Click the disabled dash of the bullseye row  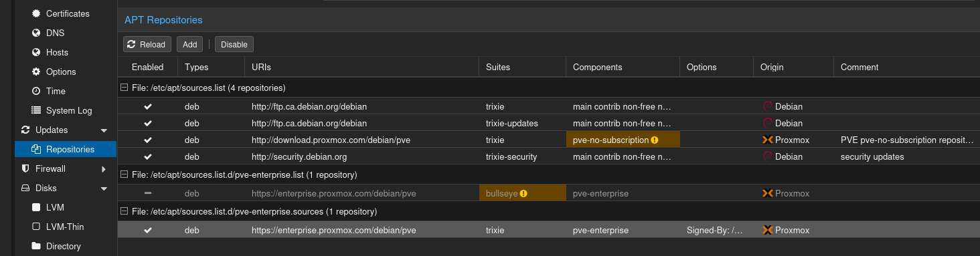click(x=148, y=193)
